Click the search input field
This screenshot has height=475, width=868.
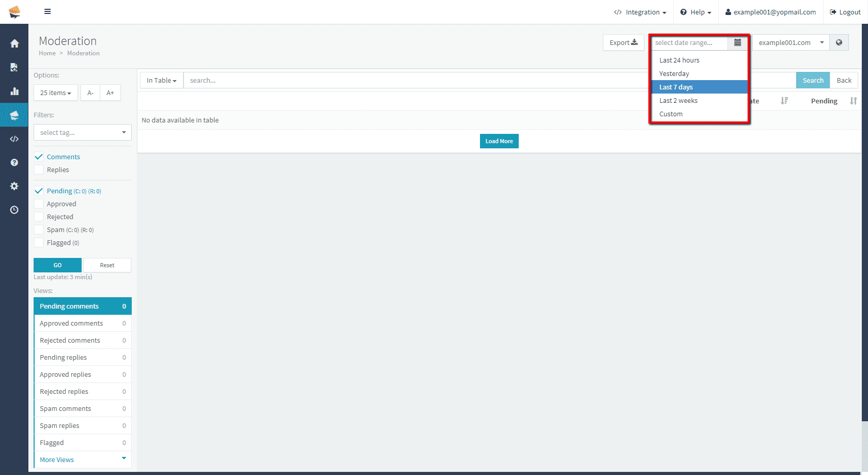(x=413, y=81)
